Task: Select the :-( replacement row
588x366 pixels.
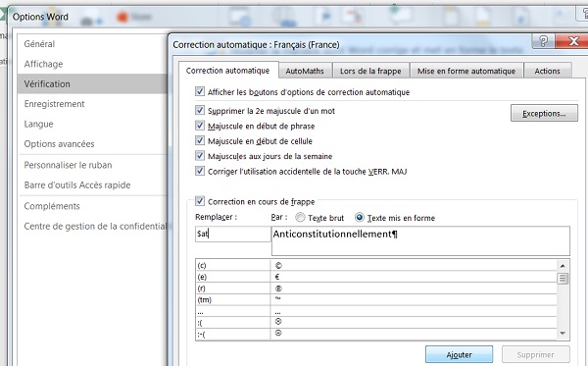Action: tap(376, 334)
